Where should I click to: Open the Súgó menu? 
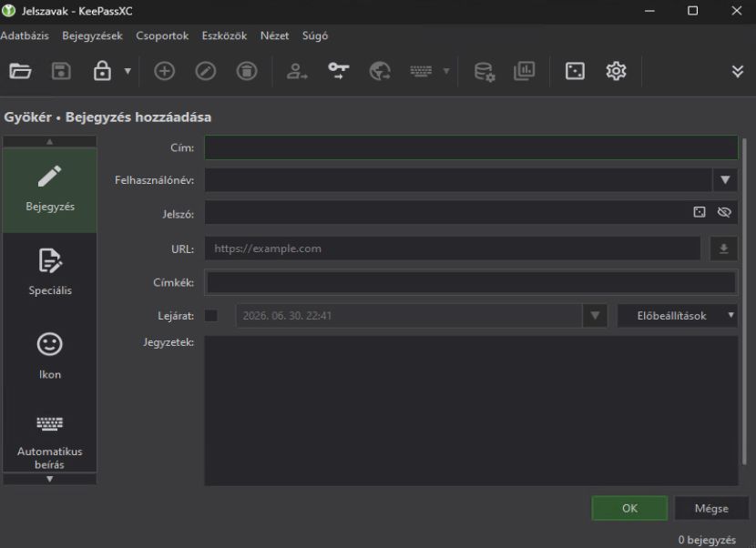[315, 36]
